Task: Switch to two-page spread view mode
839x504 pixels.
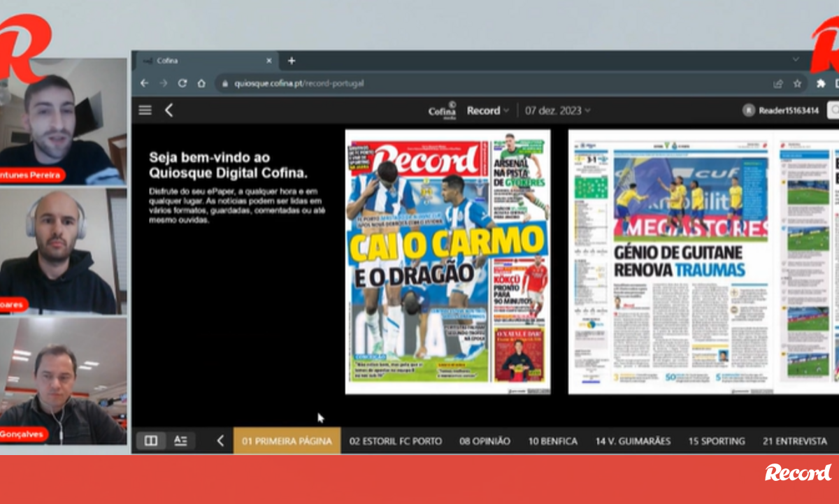Action: (150, 440)
